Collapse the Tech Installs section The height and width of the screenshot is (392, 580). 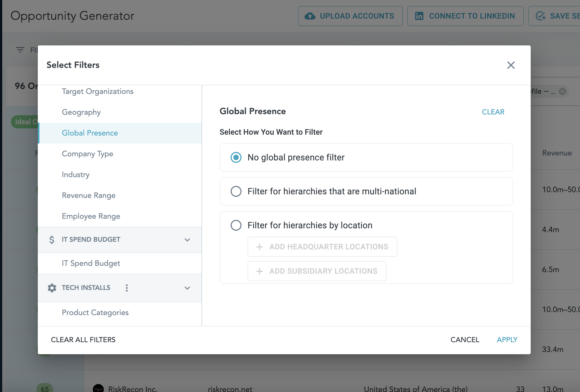tap(187, 288)
